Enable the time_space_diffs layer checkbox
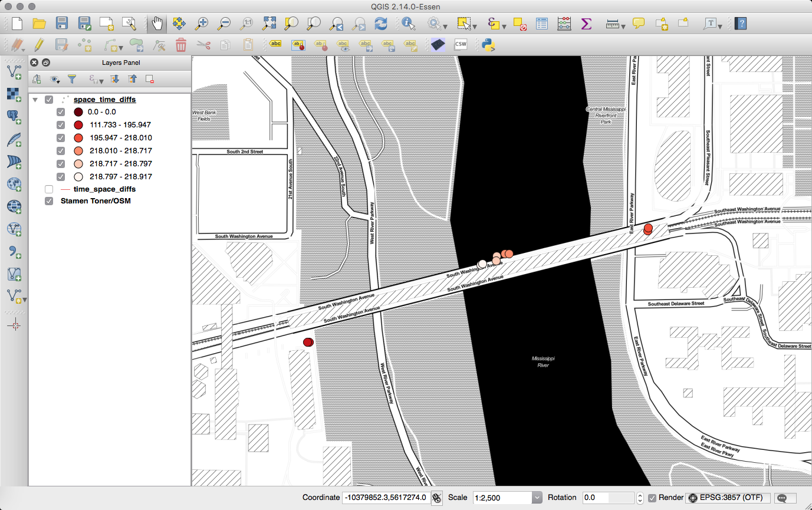This screenshot has height=510, width=812. point(49,189)
